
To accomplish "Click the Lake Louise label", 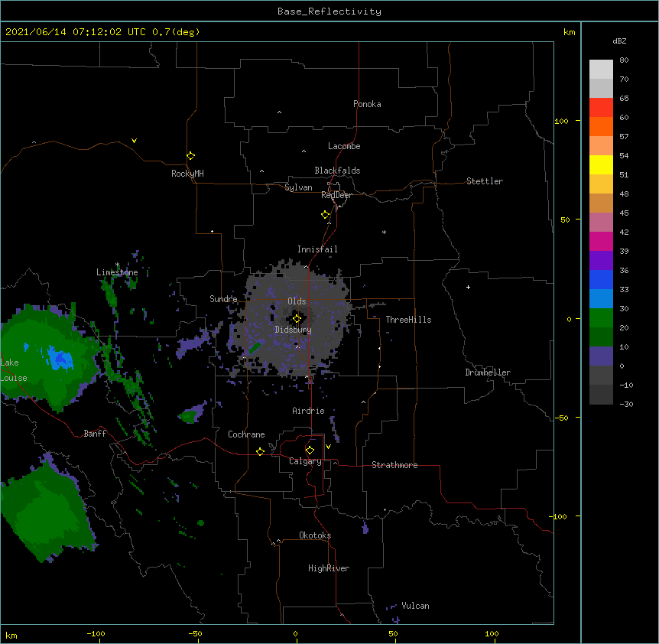I will pyautogui.click(x=14, y=370).
